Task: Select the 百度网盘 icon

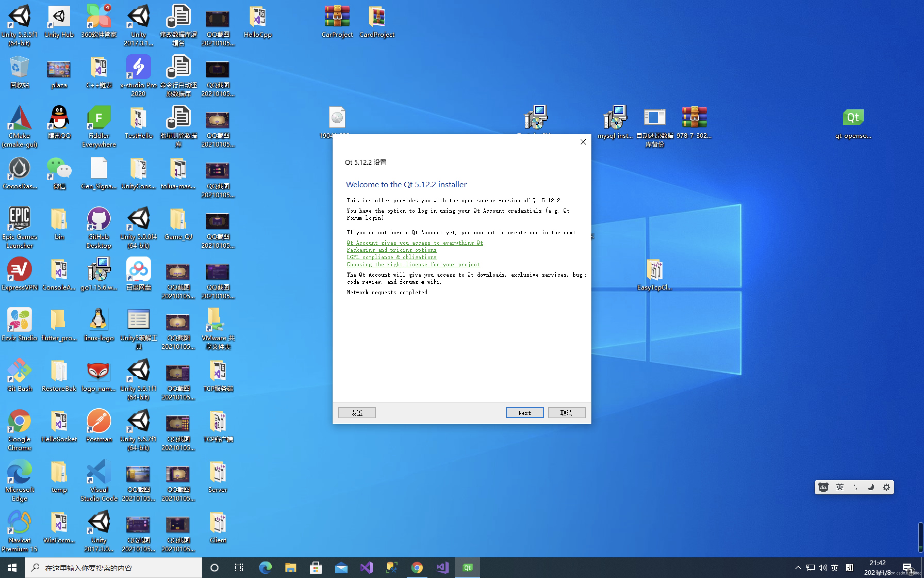Action: (x=138, y=274)
